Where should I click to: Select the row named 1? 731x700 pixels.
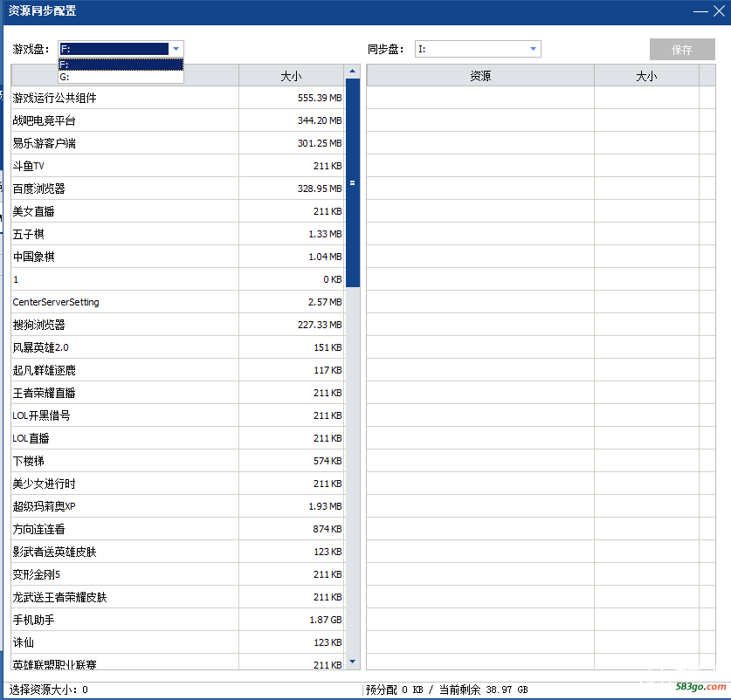(x=177, y=279)
